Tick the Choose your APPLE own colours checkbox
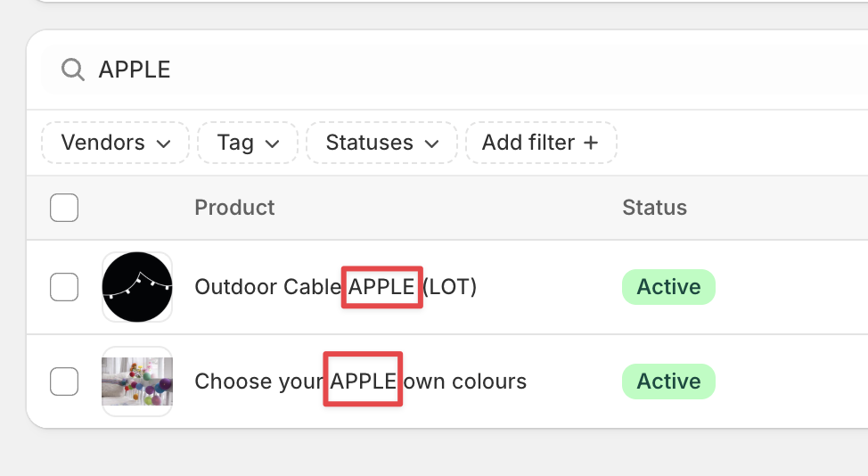This screenshot has height=476, width=868. coord(64,382)
